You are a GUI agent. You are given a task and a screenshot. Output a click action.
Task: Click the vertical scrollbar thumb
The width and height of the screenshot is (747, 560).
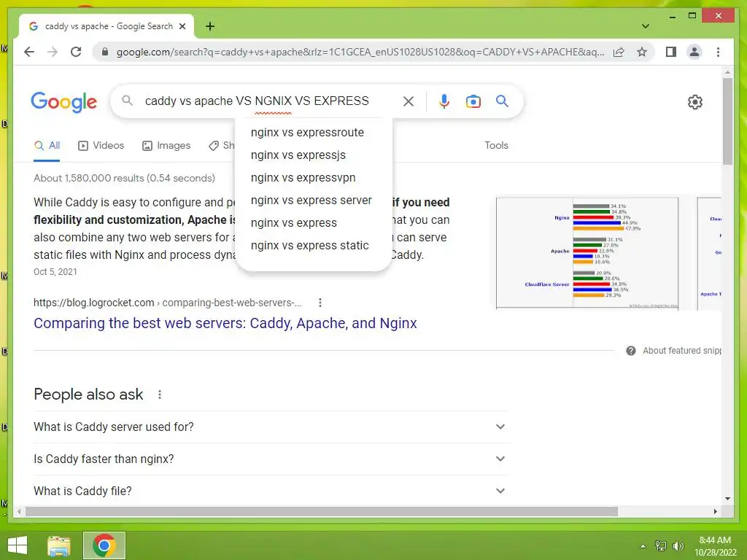point(727,122)
